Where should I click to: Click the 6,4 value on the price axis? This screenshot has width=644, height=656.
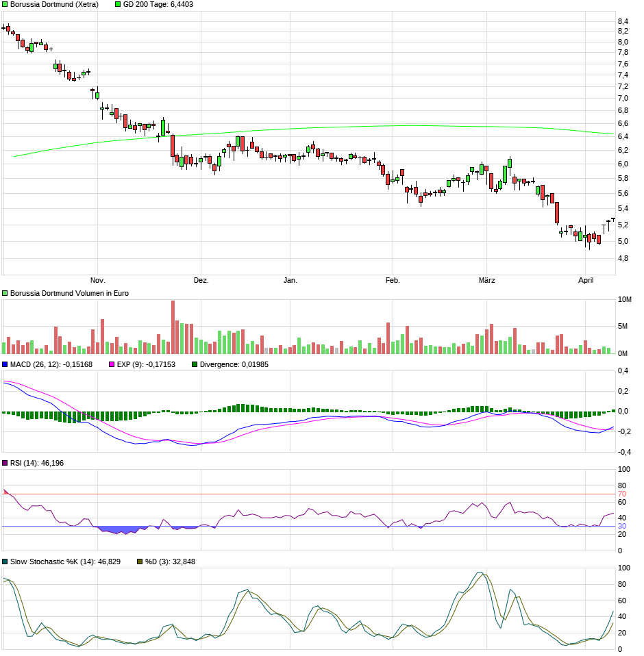click(623, 137)
